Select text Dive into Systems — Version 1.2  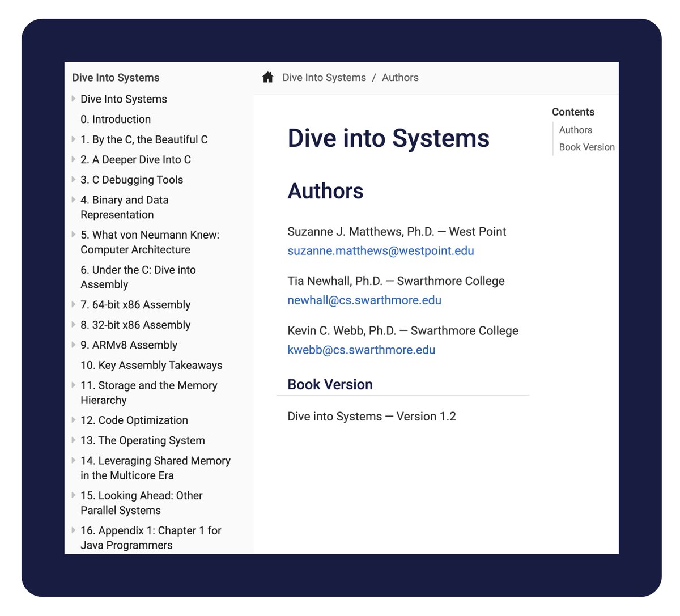click(x=372, y=417)
